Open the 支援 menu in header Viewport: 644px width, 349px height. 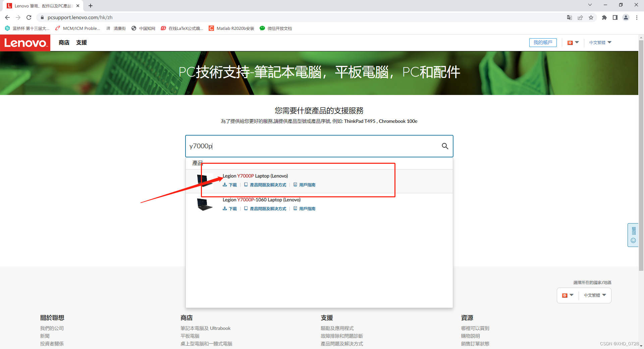82,43
